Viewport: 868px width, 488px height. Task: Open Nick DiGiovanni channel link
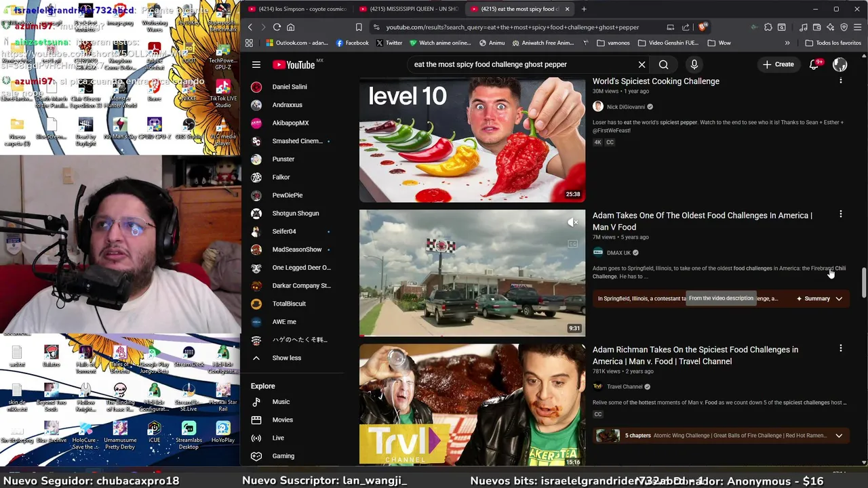point(626,106)
